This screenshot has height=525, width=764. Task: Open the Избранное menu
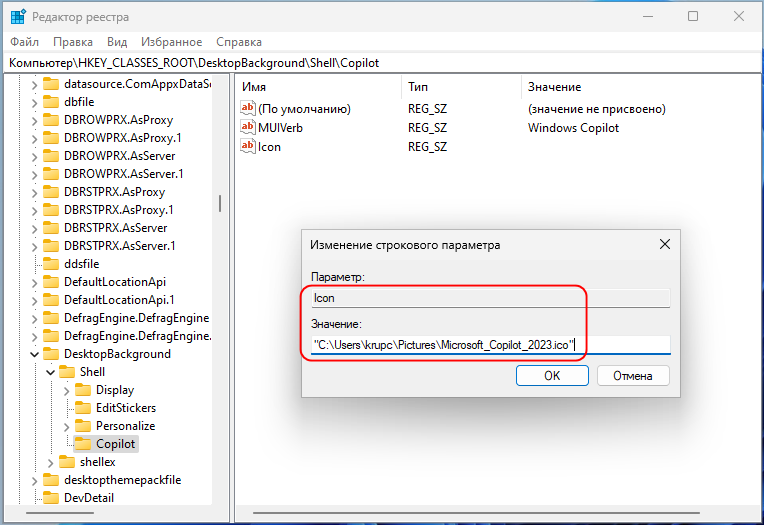172,42
